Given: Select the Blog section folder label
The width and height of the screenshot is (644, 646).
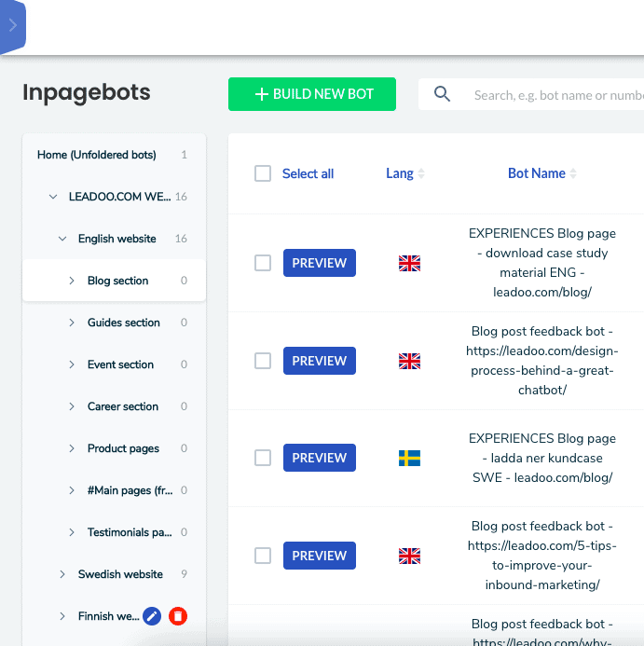Looking at the screenshot, I should pos(117,281).
